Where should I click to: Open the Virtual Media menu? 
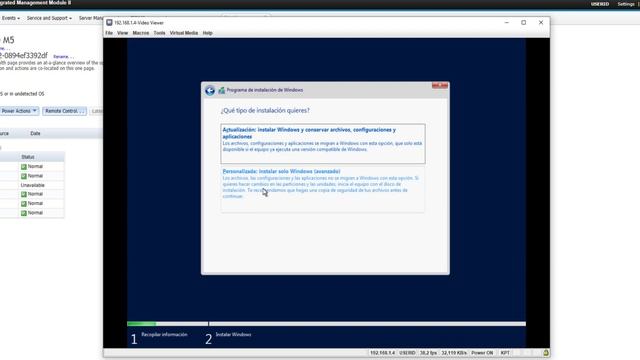click(184, 33)
